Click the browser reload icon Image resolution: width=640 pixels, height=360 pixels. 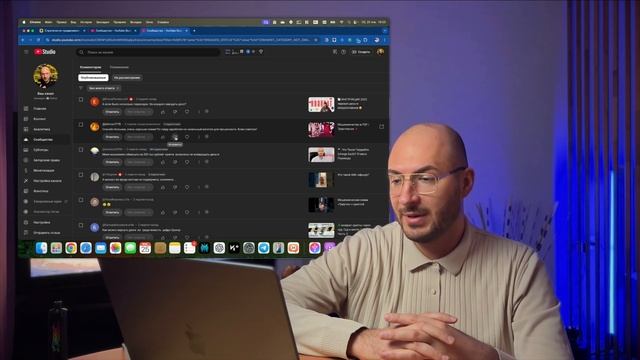click(x=38, y=40)
